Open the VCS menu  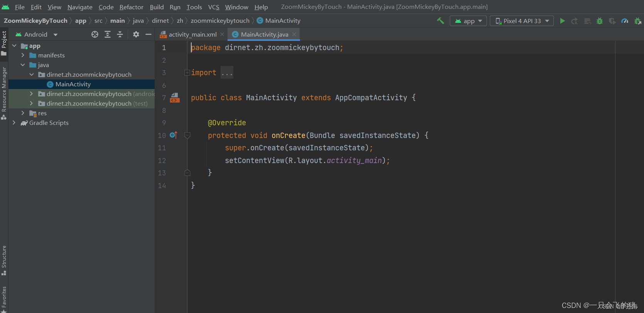214,7
